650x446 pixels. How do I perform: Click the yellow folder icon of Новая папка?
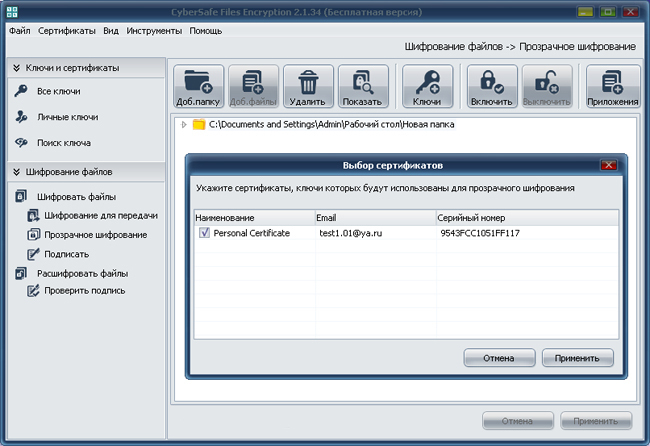[x=199, y=124]
